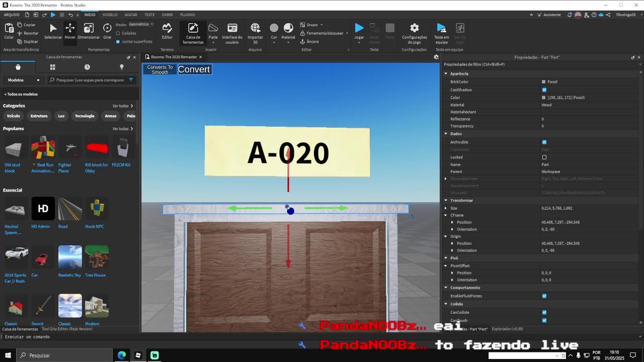Viewport: 644px width, 362px height.
Task: Click the Executar um comando bar
Action: click(x=321, y=337)
